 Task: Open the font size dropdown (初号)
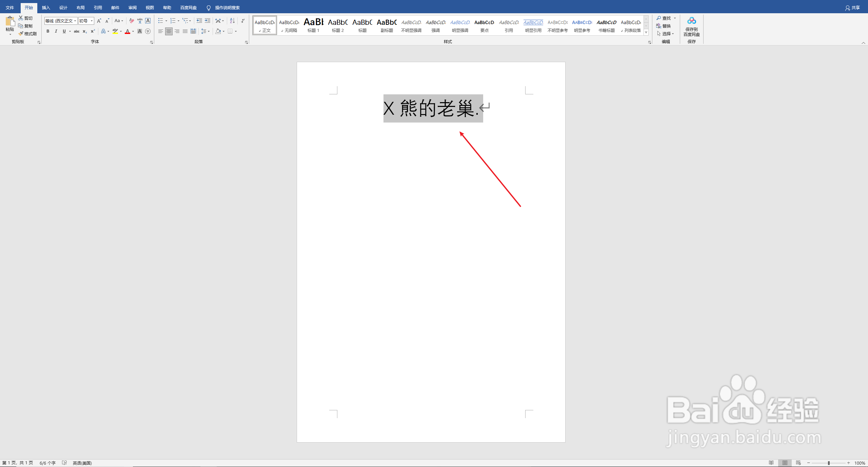pos(92,21)
